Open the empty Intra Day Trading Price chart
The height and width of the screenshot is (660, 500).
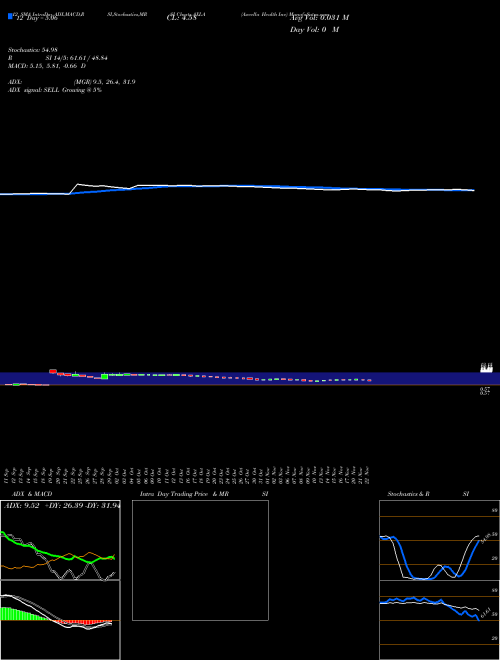[x=200, y=560]
